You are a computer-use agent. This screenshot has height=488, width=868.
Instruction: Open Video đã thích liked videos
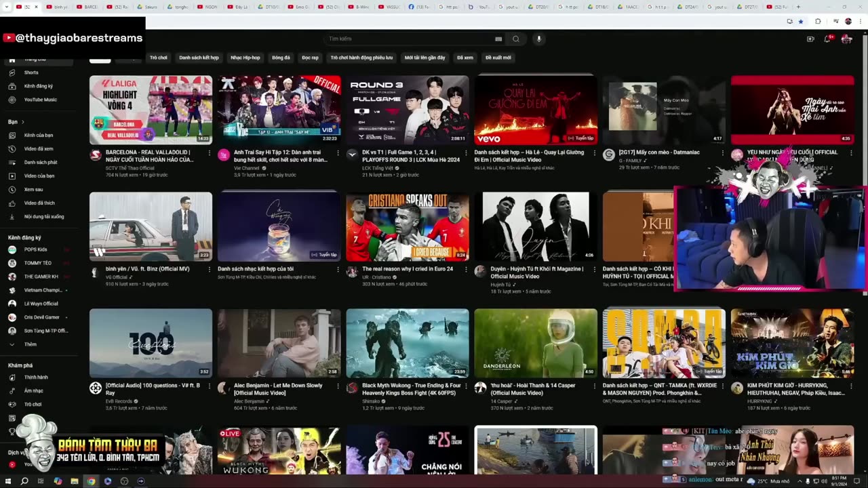point(39,203)
